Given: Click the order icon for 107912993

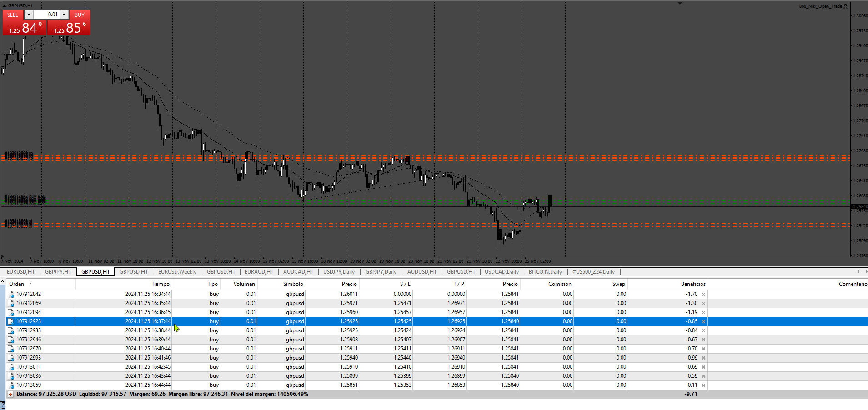Looking at the screenshot, I should coord(11,358).
